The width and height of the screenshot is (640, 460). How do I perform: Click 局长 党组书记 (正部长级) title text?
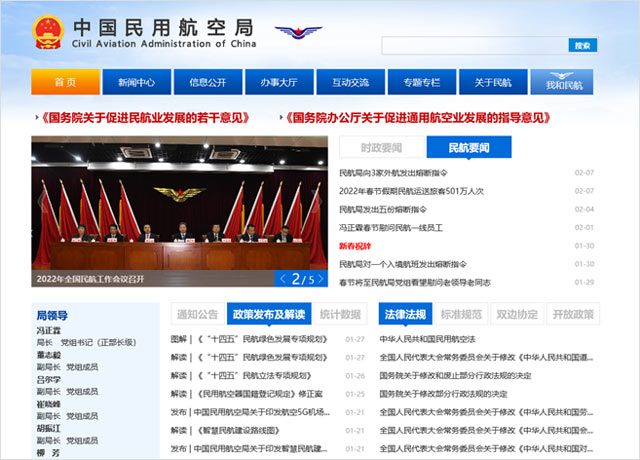click(87, 342)
